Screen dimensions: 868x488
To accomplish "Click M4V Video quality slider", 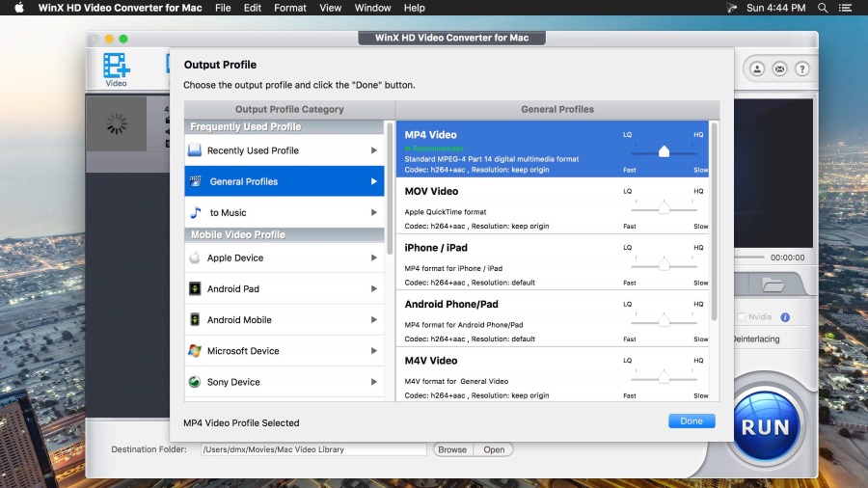I will [x=664, y=377].
